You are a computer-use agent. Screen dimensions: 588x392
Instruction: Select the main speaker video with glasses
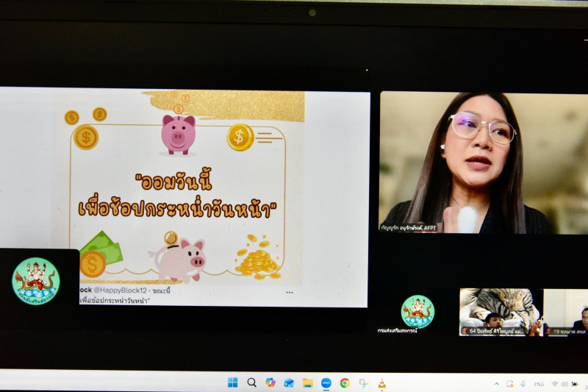(x=467, y=162)
